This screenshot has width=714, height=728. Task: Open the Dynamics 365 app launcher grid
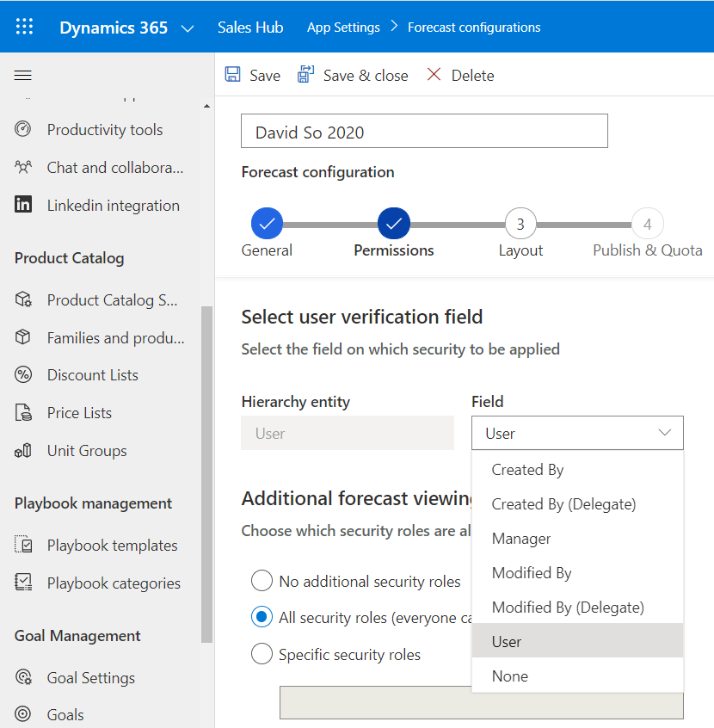[25, 27]
